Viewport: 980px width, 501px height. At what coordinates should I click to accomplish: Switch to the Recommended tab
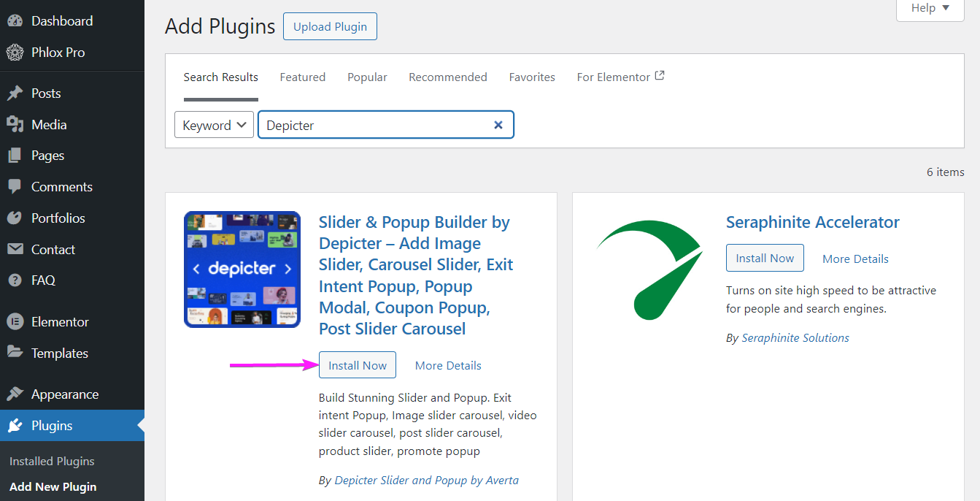[x=448, y=77]
